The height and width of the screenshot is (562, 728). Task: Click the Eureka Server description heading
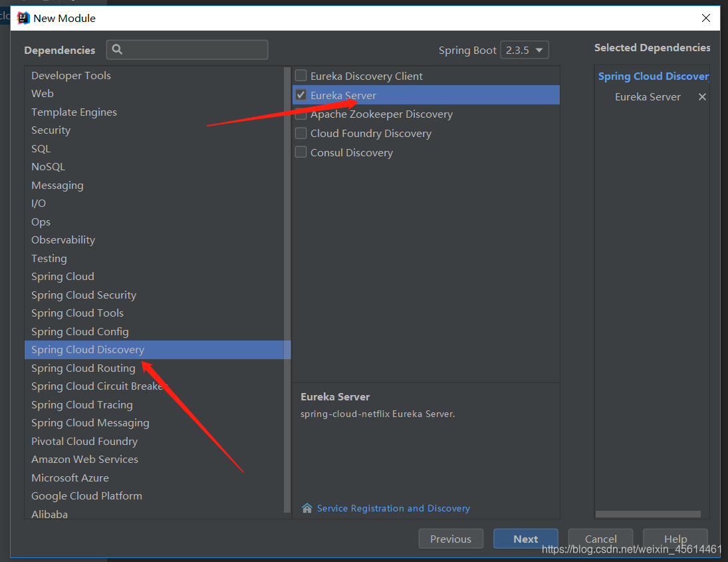click(335, 396)
